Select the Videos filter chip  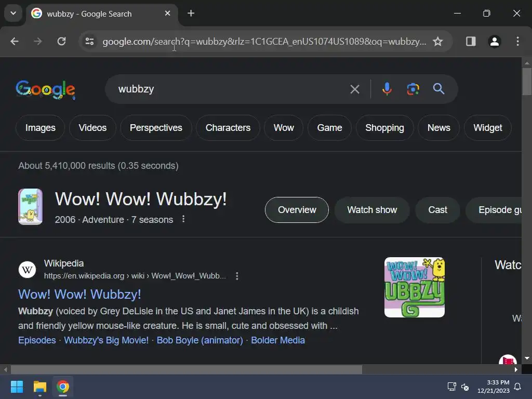[x=92, y=128]
